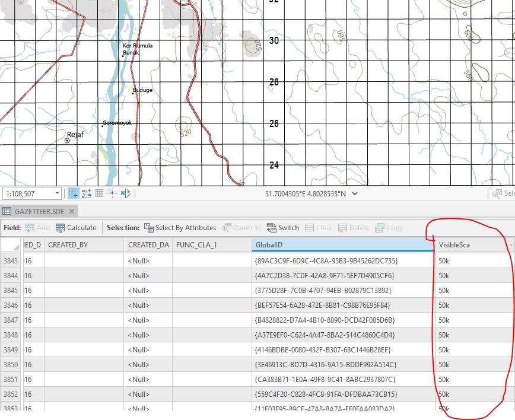515x420 pixels.
Task: Click the <Null> CREATED_DA cell in row 3845
Action: point(148,291)
